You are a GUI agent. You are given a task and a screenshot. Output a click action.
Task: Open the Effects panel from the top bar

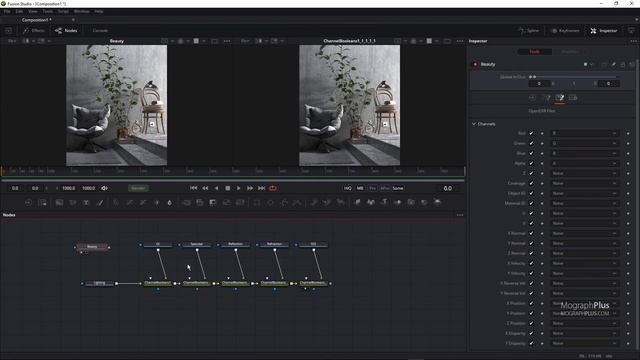tap(34, 31)
